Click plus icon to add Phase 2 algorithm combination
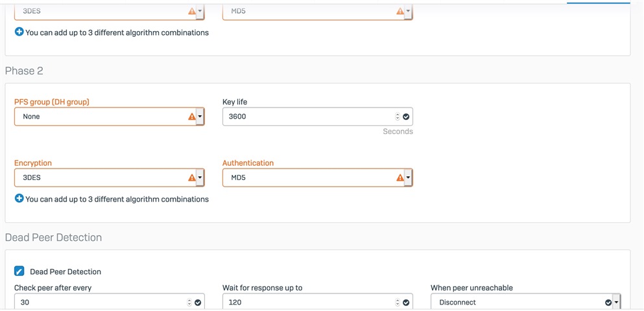This screenshot has height=311, width=644. (19, 199)
